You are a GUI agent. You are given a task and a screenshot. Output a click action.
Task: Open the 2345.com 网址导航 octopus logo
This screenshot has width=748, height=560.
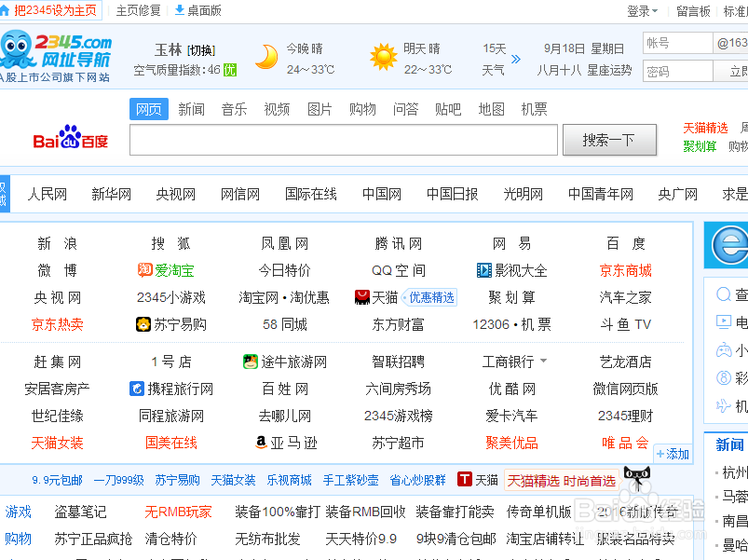pos(55,56)
